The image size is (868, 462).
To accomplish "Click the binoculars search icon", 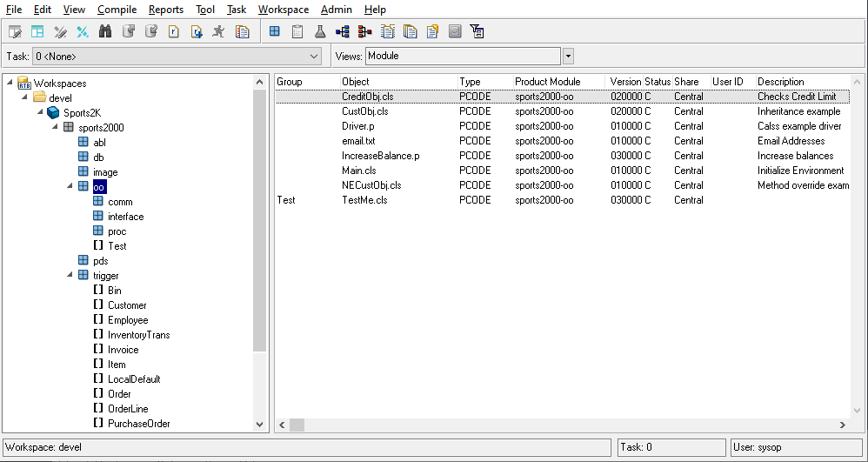I will (x=105, y=31).
